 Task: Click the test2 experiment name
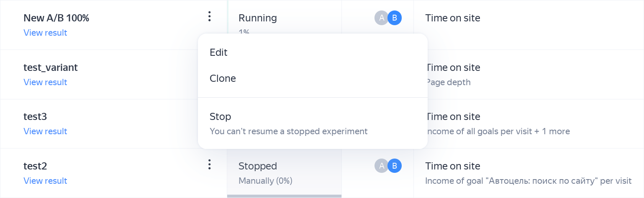[x=35, y=166]
